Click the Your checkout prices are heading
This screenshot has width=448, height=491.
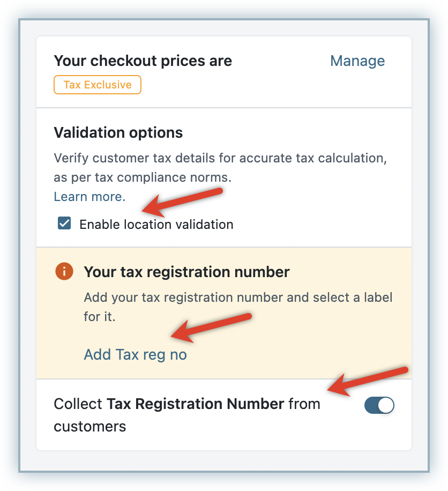coord(143,61)
